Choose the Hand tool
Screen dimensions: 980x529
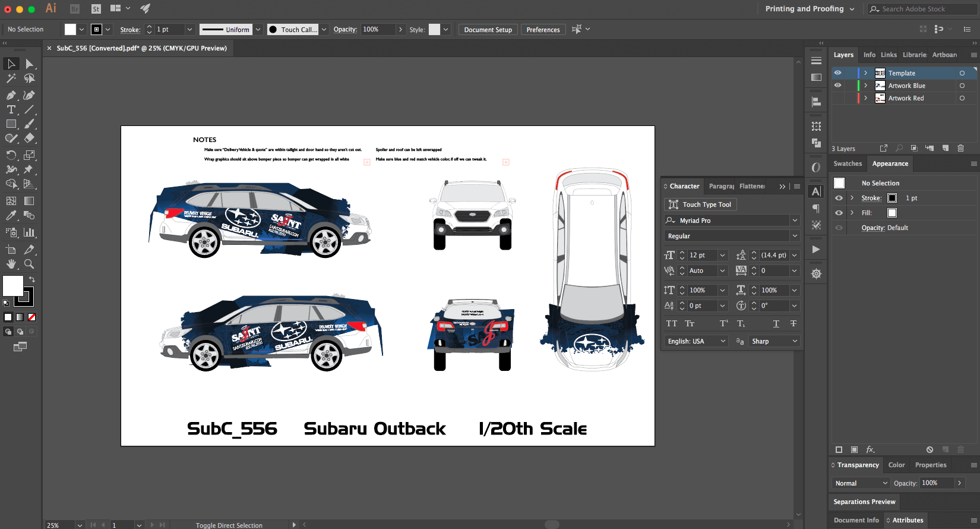[11, 264]
